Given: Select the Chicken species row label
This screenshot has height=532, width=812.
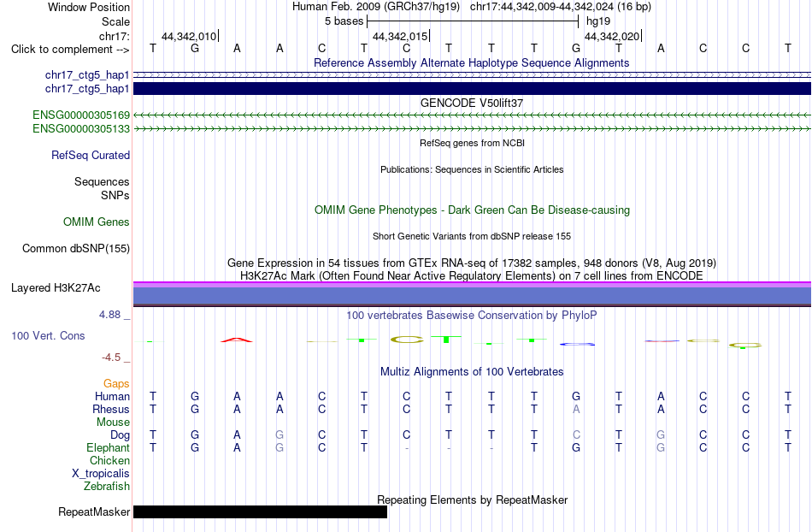Looking at the screenshot, I should (x=109, y=460).
